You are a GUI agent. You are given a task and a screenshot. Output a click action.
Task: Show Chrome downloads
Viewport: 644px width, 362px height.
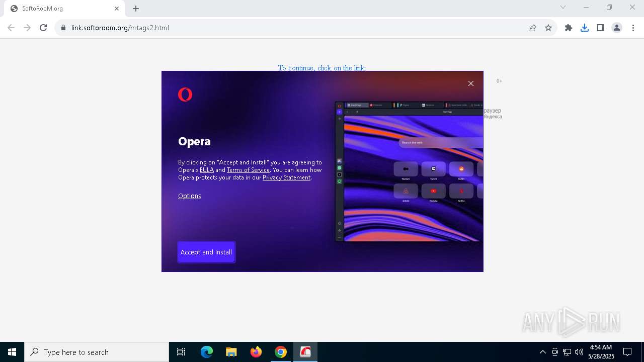tap(585, 28)
